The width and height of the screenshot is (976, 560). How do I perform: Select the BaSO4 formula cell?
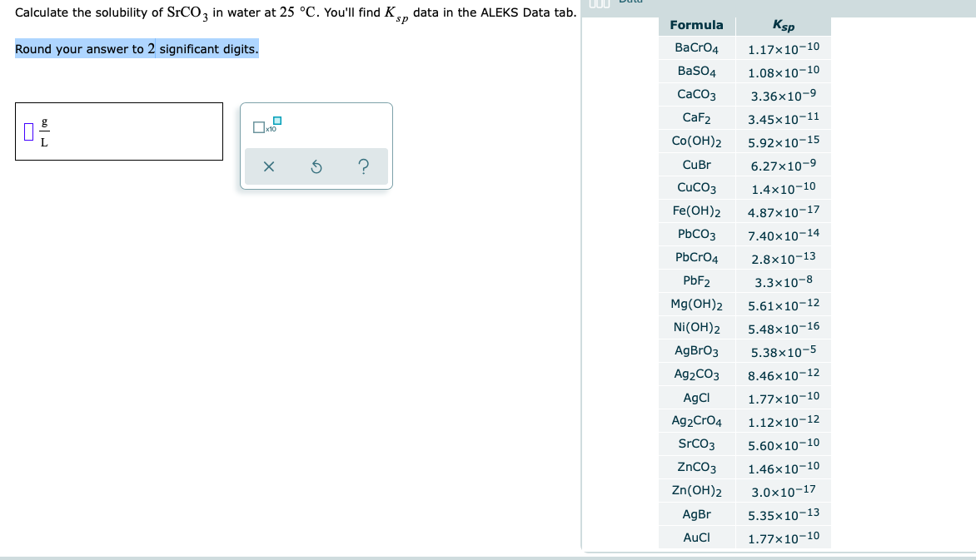[696, 71]
